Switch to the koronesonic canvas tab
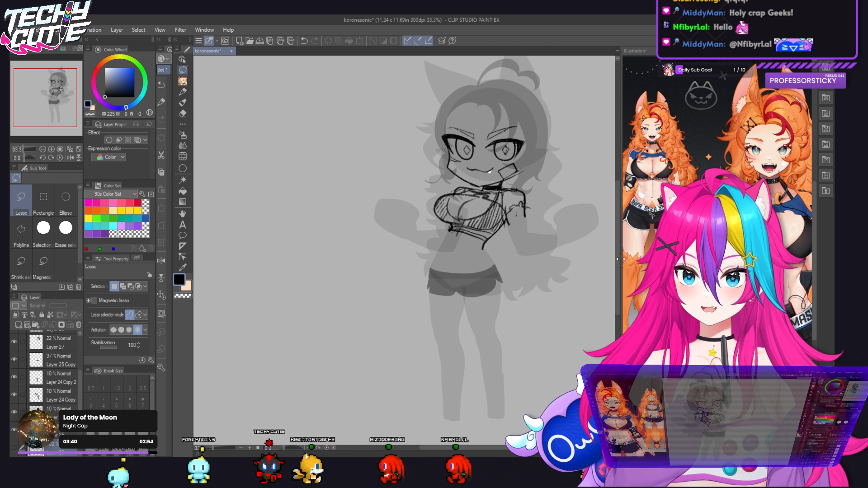Screen dimensions: 868x488 click(x=208, y=51)
